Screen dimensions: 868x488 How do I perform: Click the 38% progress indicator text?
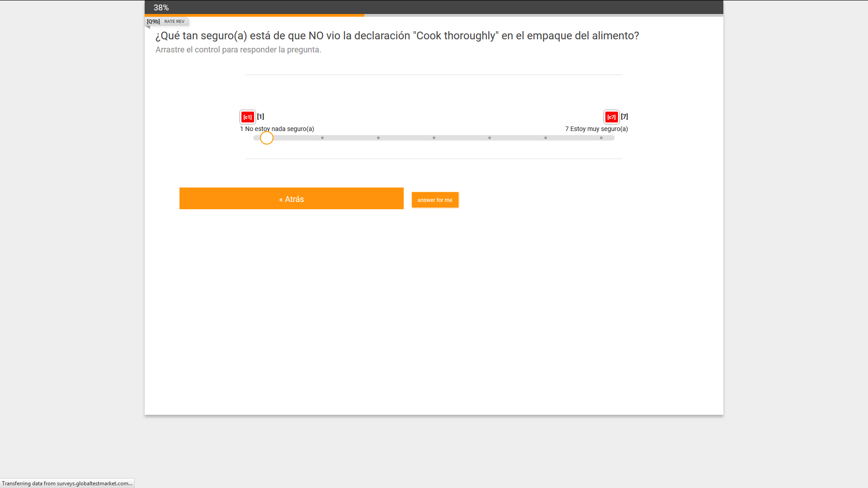pos(161,8)
